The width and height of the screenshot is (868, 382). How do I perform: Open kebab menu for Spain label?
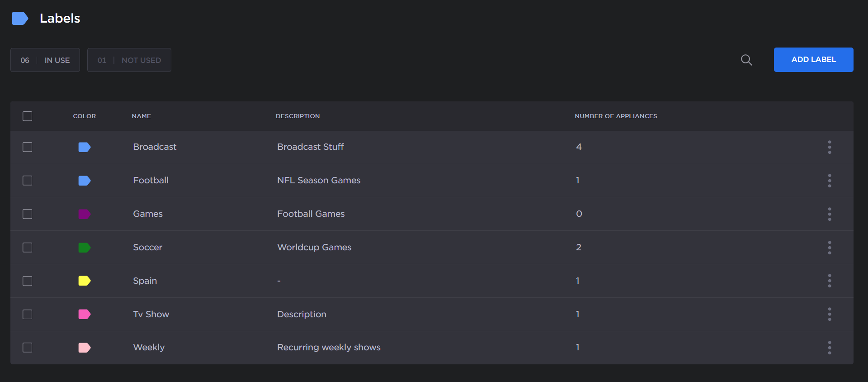[829, 281]
